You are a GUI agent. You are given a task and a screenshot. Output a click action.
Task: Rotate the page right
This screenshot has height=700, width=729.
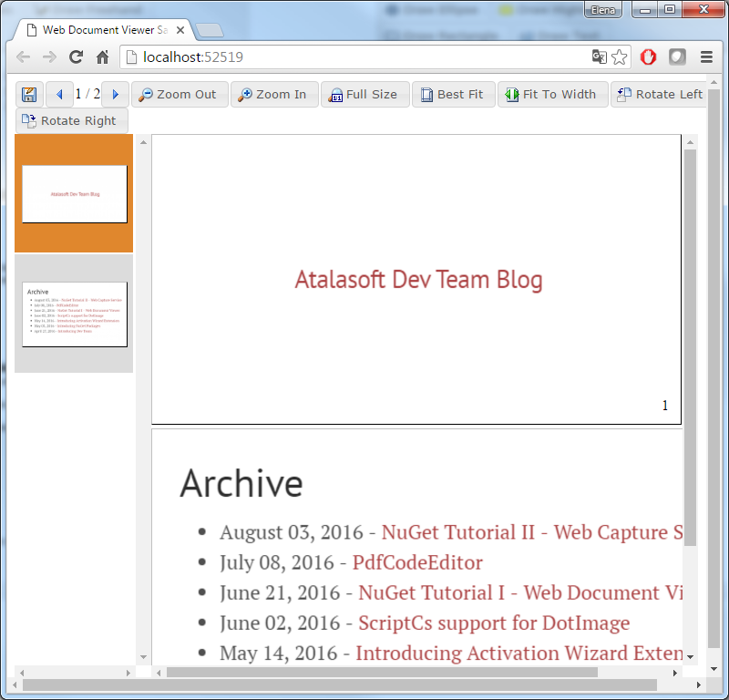[72, 121]
